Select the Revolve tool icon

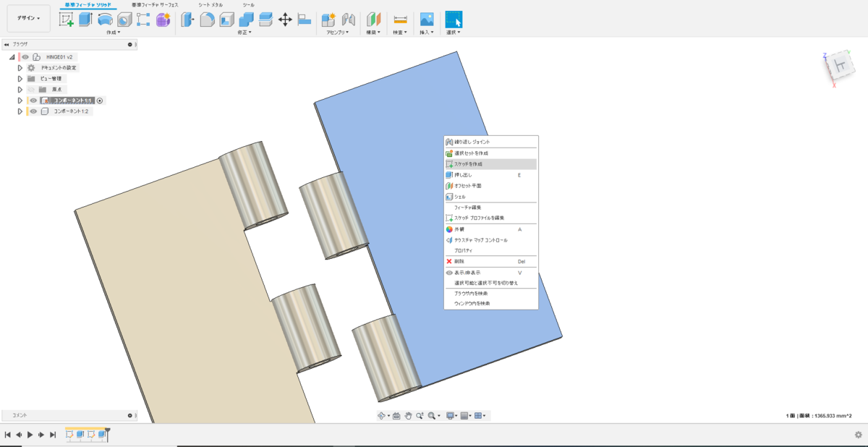click(x=105, y=20)
